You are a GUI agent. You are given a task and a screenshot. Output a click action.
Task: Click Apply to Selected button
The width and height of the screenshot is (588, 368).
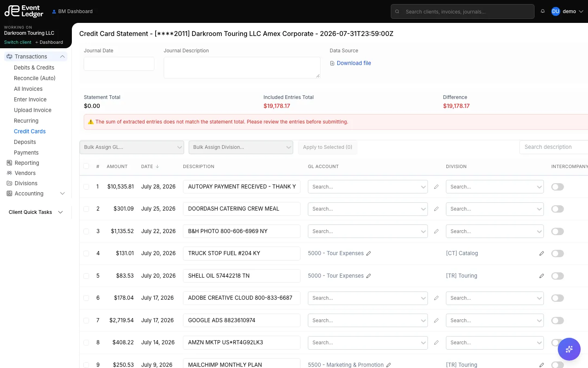[x=327, y=147]
